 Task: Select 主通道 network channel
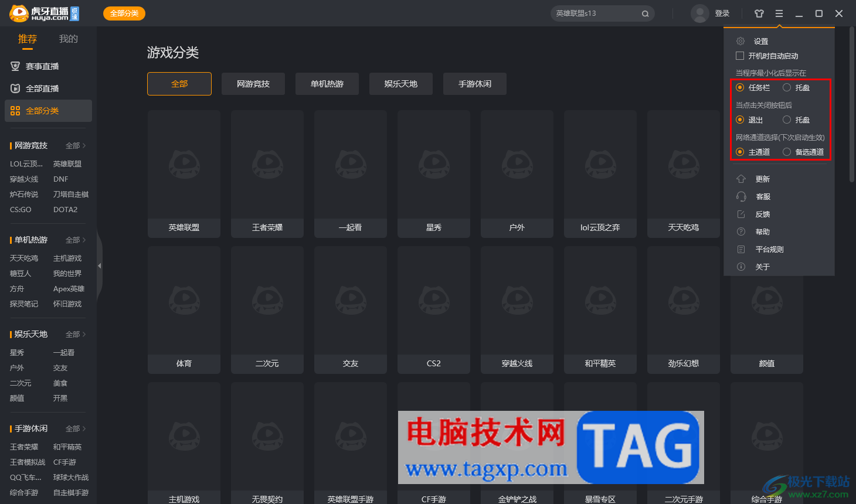(x=740, y=152)
